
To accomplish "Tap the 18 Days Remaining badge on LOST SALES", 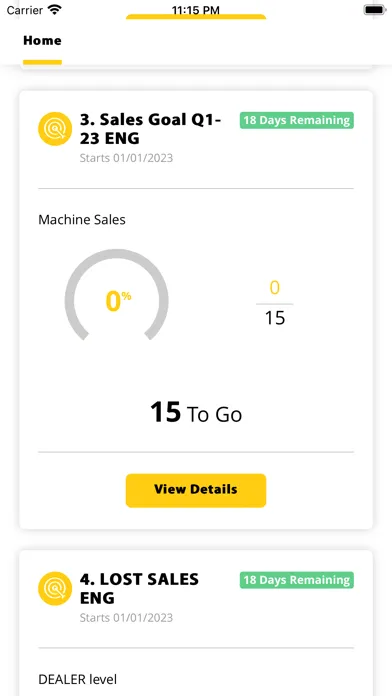I will [297, 580].
